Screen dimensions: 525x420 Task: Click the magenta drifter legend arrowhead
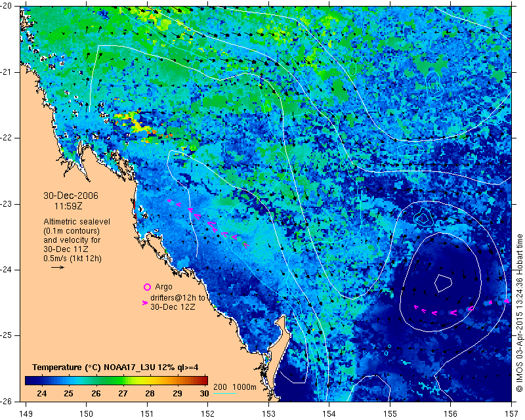tap(145, 303)
